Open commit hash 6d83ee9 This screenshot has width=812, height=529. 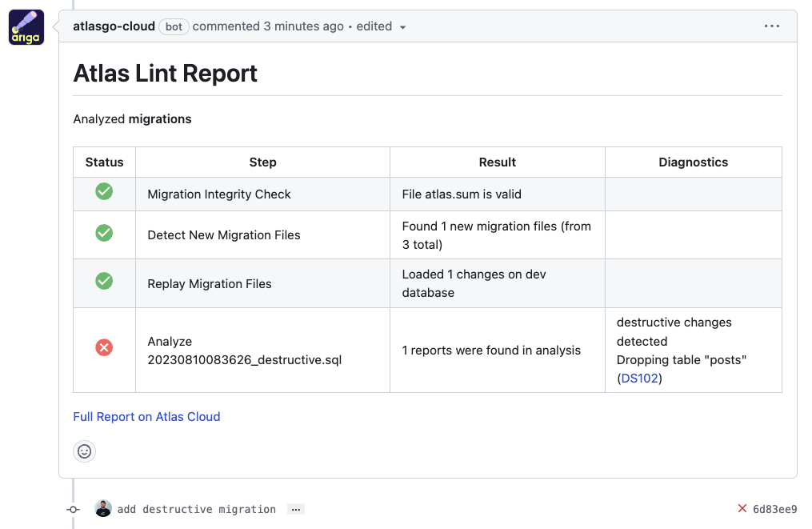point(774,509)
